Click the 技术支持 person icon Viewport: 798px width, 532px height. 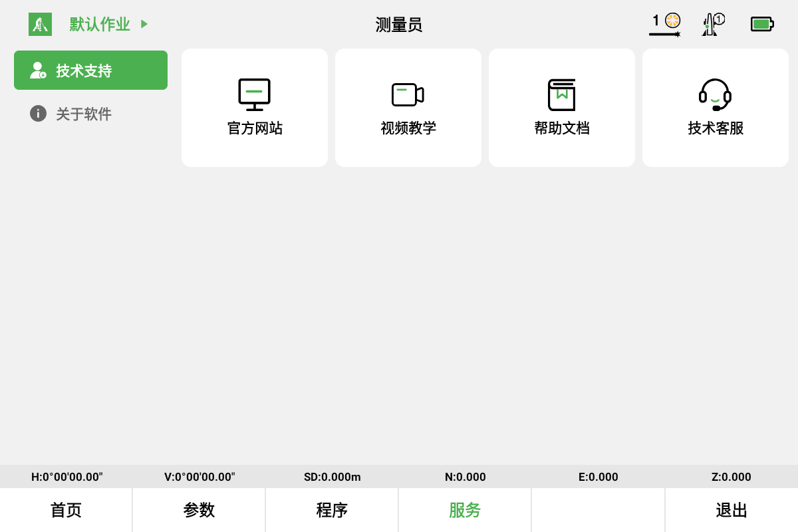[38, 70]
